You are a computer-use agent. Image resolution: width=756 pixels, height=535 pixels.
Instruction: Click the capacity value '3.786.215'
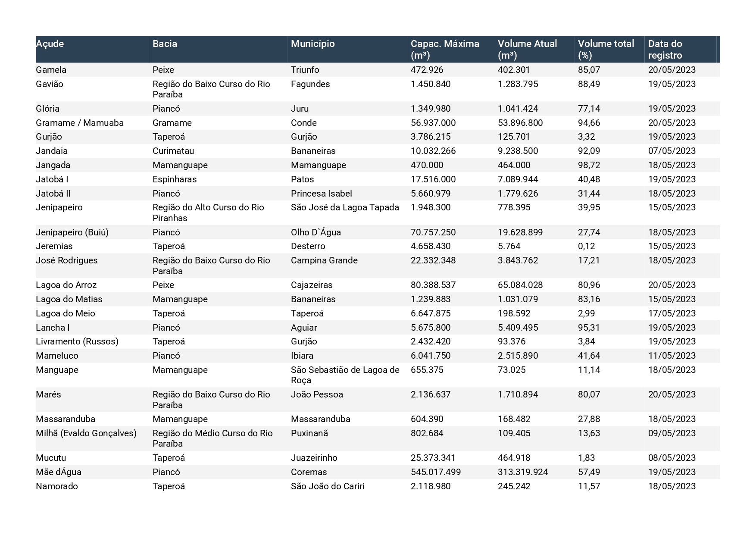point(431,137)
